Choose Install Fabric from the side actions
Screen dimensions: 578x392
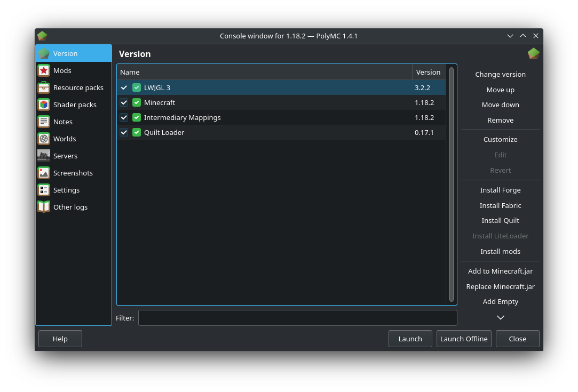click(500, 205)
